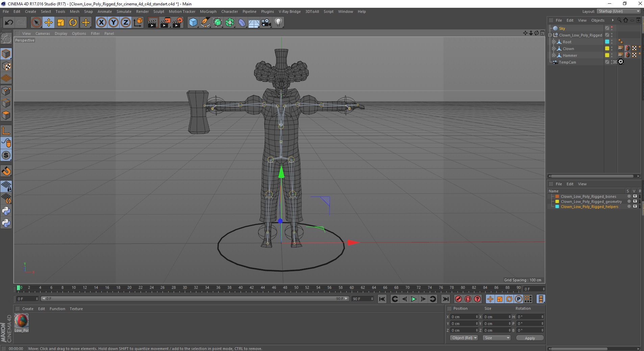644x351 pixels.
Task: Select the Live Selection tool
Action: point(36,23)
